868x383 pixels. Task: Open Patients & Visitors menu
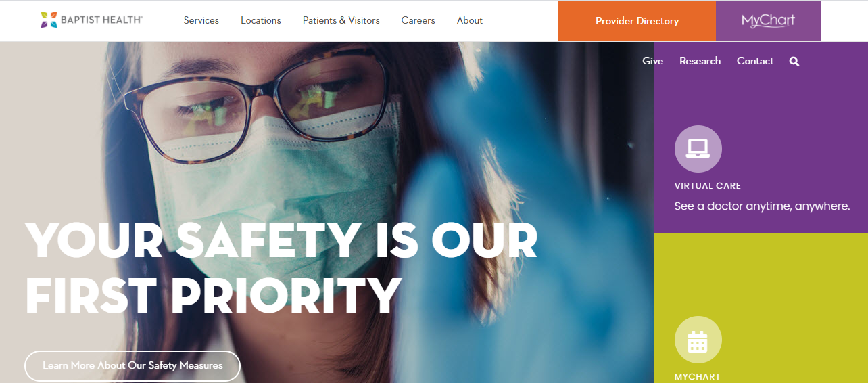[341, 20]
